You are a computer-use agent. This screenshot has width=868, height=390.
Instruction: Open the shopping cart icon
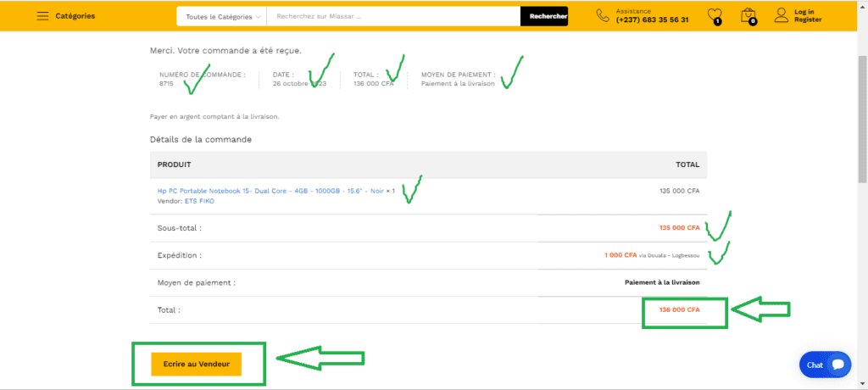(748, 15)
